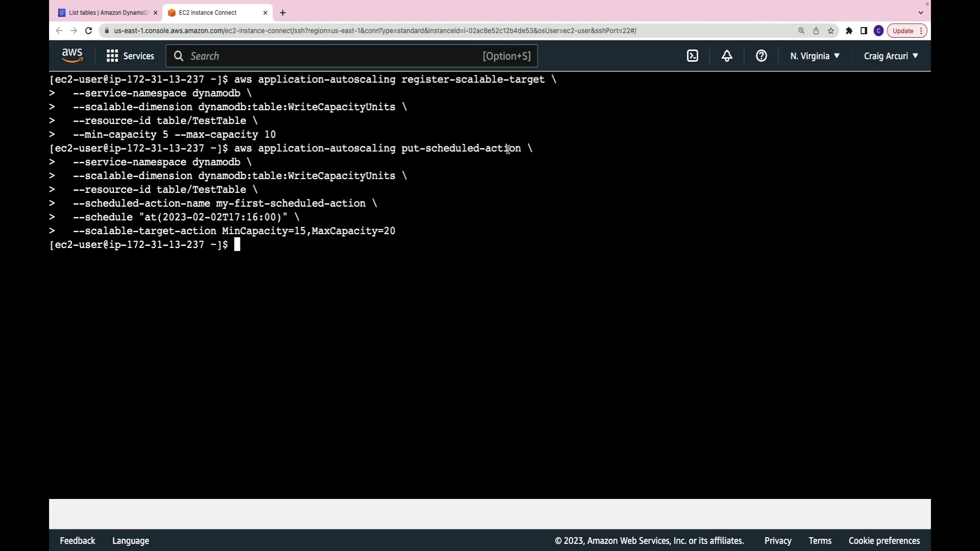Open browser extensions puzzle icon

pyautogui.click(x=849, y=31)
